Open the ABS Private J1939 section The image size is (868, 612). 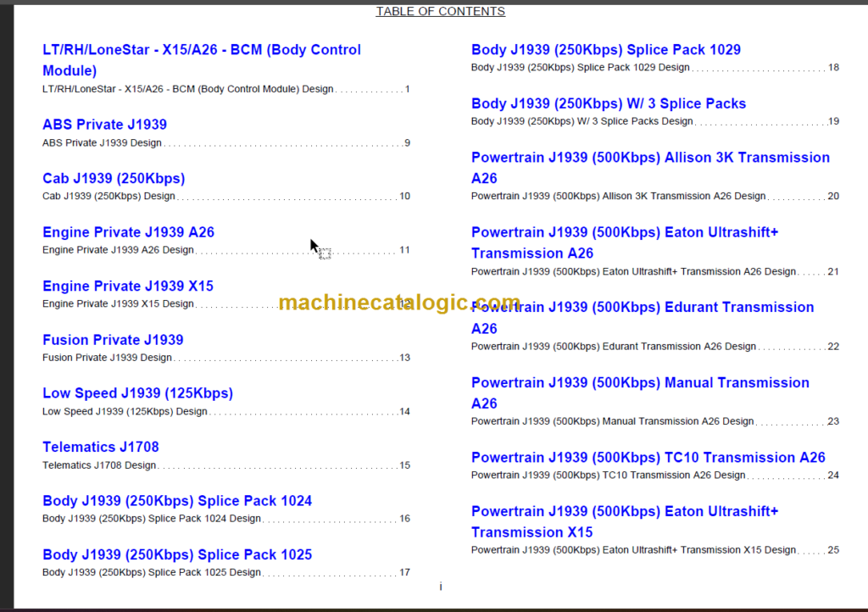[x=104, y=124]
